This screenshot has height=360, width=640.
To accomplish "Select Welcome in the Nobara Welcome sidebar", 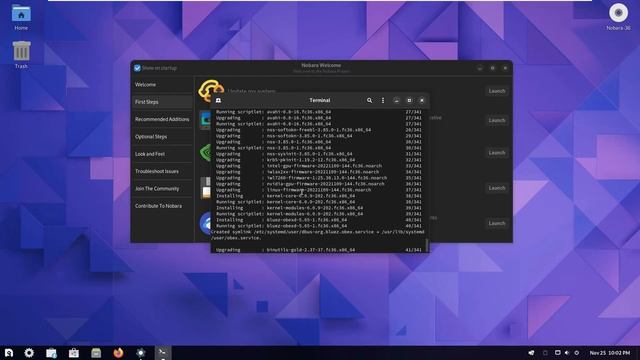I will pyautogui.click(x=162, y=84).
